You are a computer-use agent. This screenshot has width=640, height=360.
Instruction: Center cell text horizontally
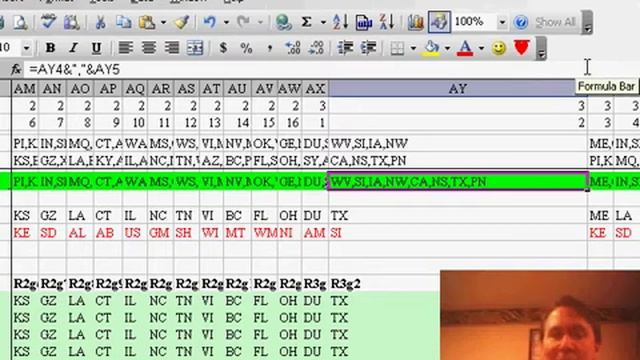pos(149,48)
